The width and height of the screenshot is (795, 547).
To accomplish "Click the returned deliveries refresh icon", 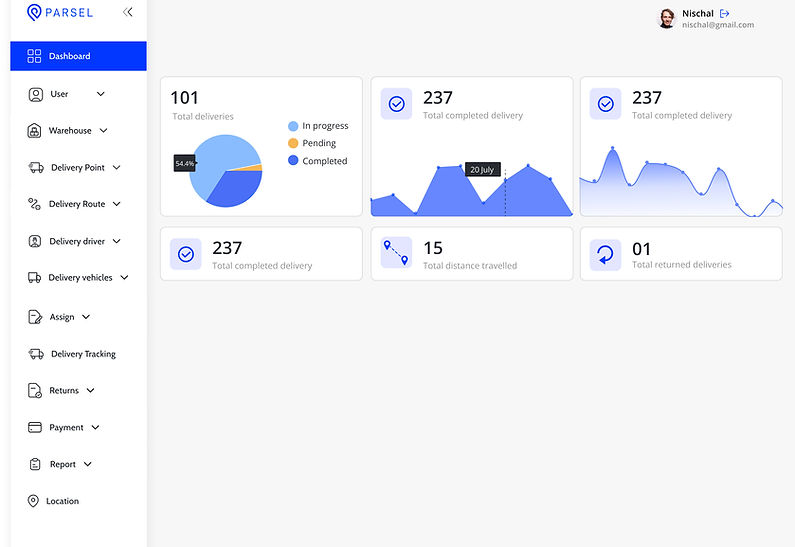I will click(x=605, y=254).
